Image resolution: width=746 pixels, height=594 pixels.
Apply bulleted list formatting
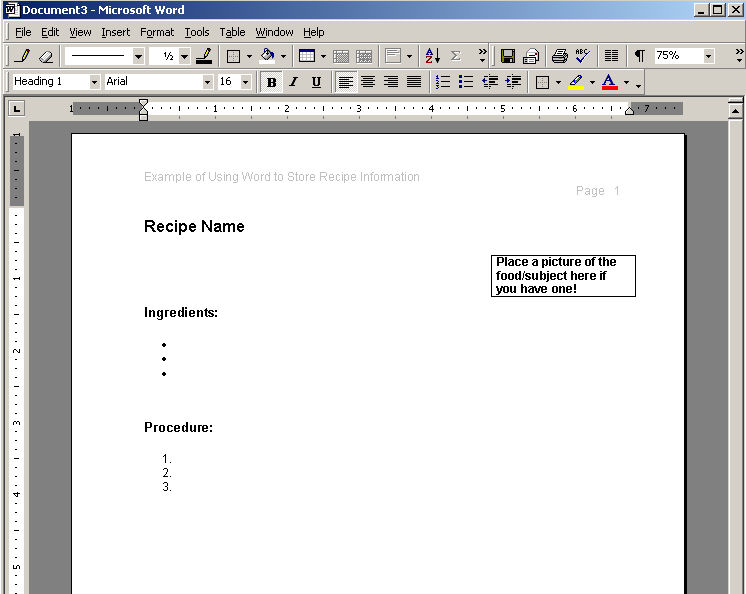[465, 82]
